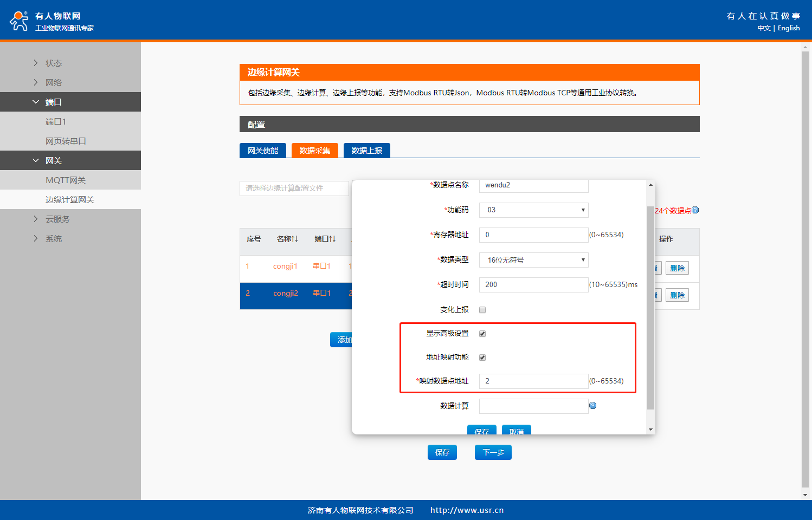Click dialog scrollbar down arrow
812x520 pixels.
(650, 430)
